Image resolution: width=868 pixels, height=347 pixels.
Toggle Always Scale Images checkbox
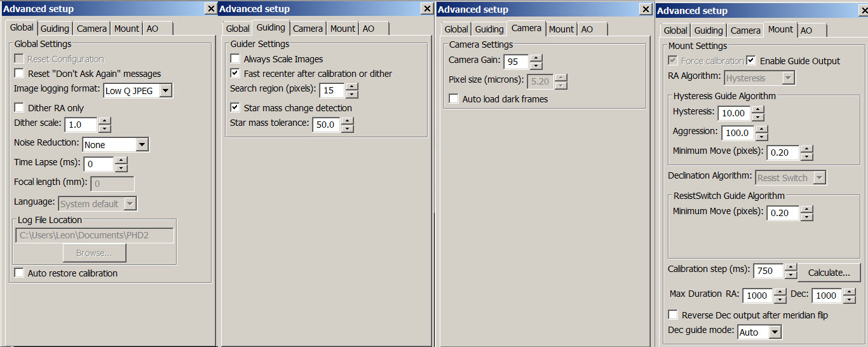(x=235, y=59)
